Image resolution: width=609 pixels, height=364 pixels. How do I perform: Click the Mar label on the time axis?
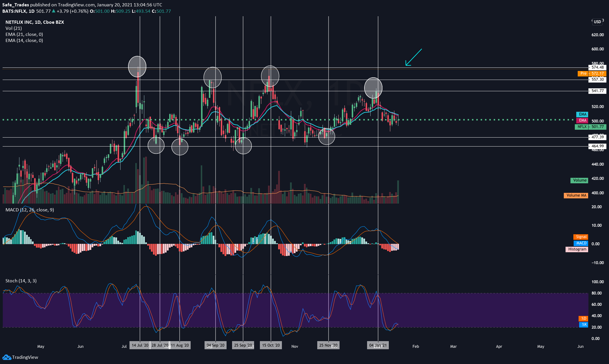pyautogui.click(x=453, y=346)
